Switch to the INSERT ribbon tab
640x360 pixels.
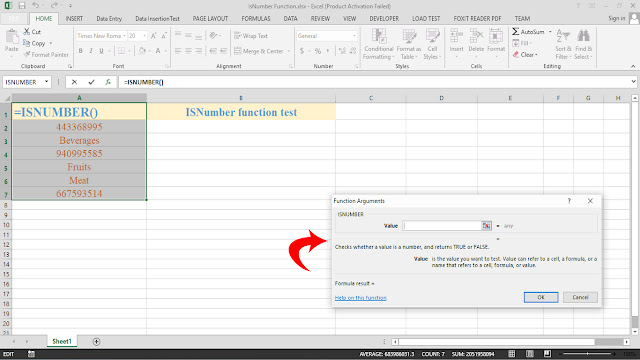pyautogui.click(x=74, y=18)
